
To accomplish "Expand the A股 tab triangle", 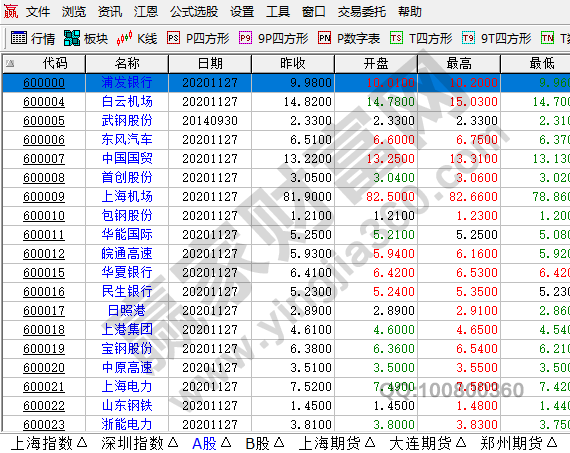I will click(226, 442).
